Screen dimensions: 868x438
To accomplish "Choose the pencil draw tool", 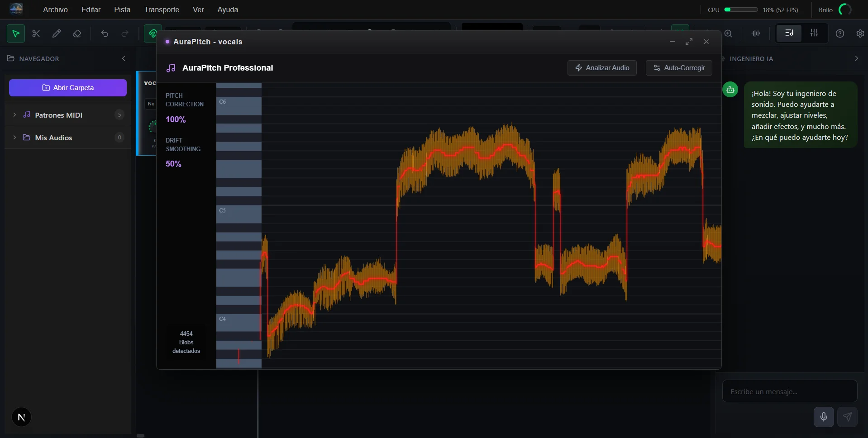I will tap(57, 33).
